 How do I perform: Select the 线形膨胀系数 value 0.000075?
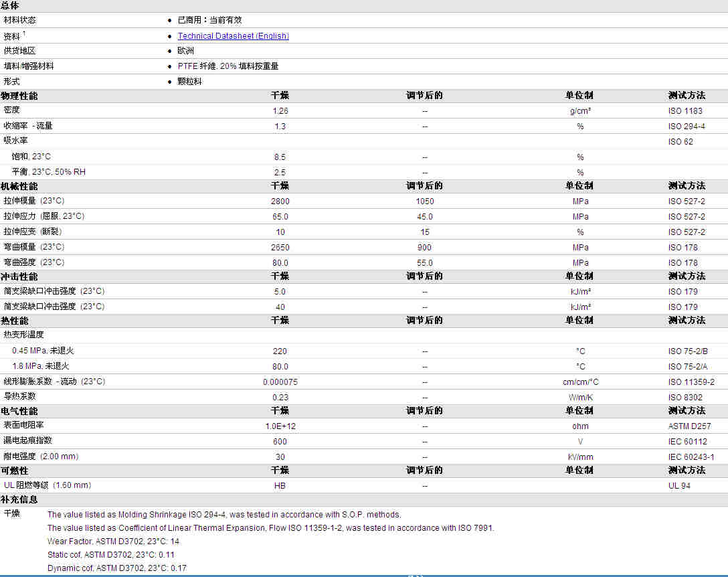tap(280, 382)
